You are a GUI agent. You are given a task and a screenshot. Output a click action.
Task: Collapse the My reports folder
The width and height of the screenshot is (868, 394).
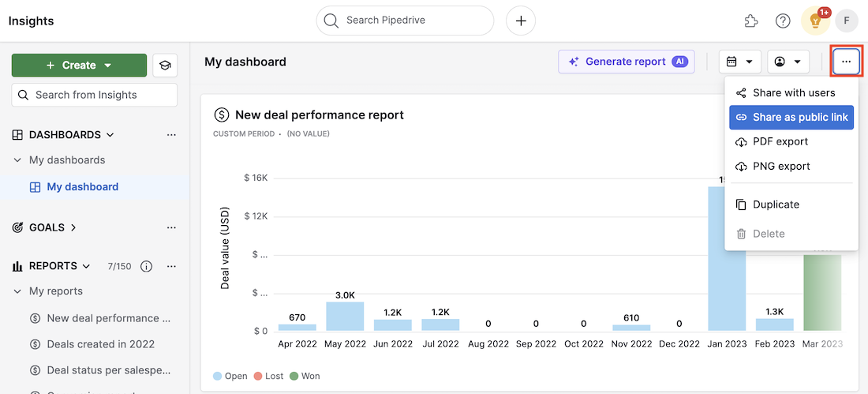tap(17, 291)
